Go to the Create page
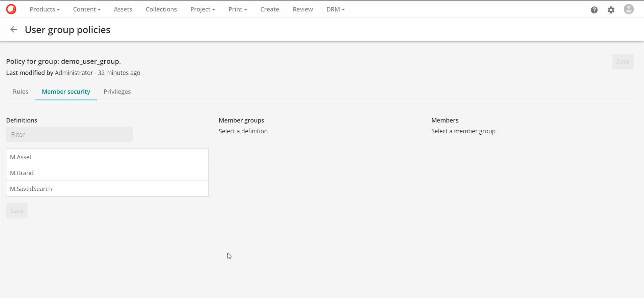This screenshot has width=644, height=298. click(x=269, y=9)
